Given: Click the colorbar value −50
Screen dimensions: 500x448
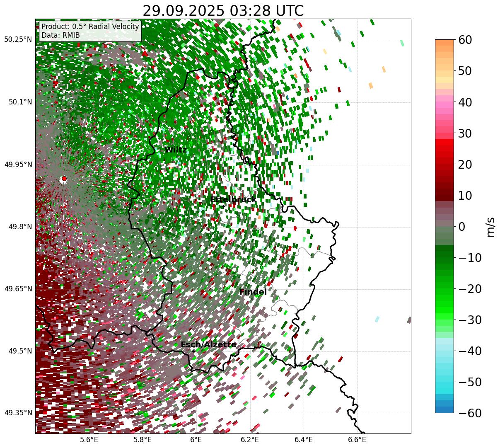Looking at the screenshot, I should [469, 382].
